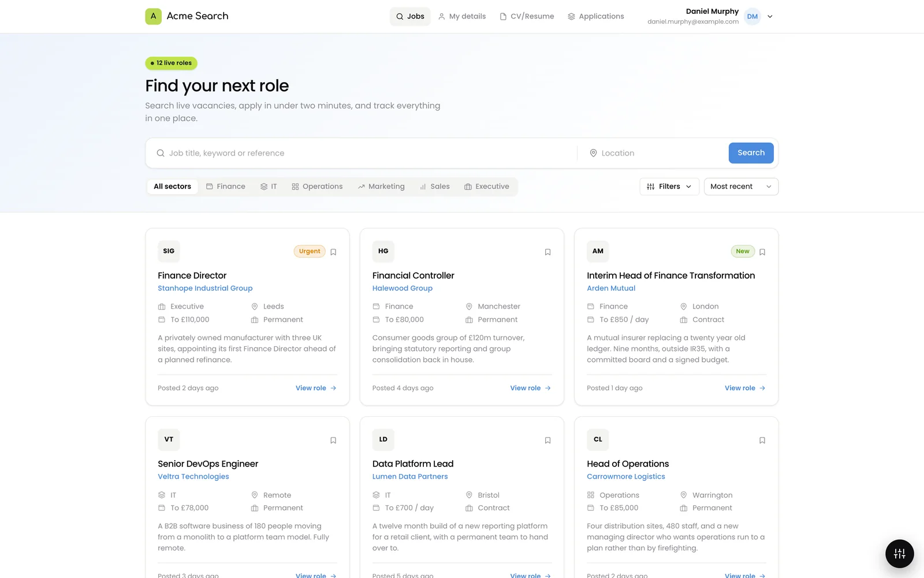Filter by Executive sector
Image resolution: width=924 pixels, height=578 pixels.
487,187
